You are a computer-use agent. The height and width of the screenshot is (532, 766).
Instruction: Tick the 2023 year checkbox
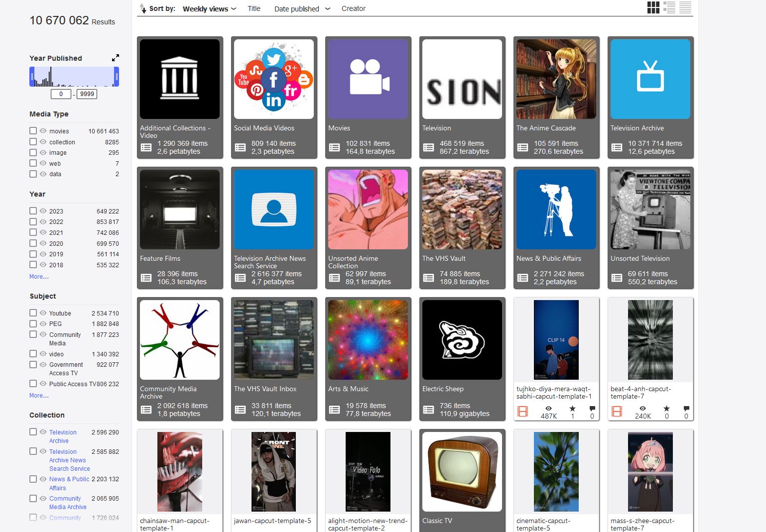(33, 211)
